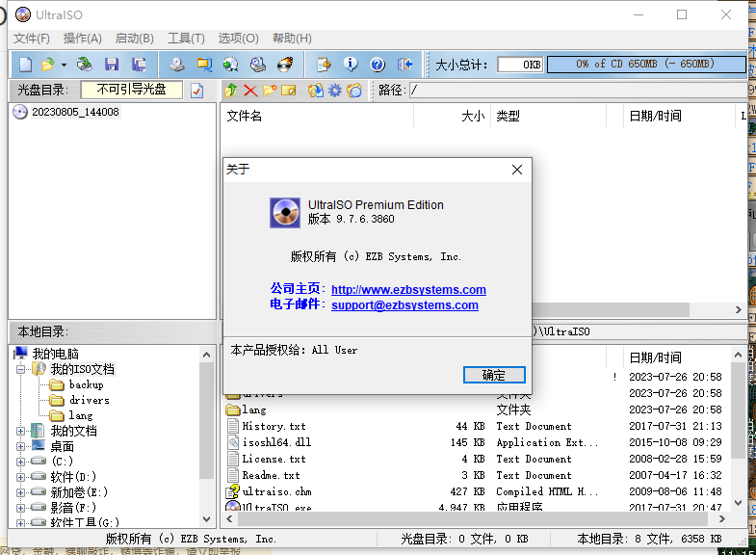Screen dimensions: 756x555
Task: Collapse the 我的ISO文档 tree node
Action: click(x=21, y=370)
